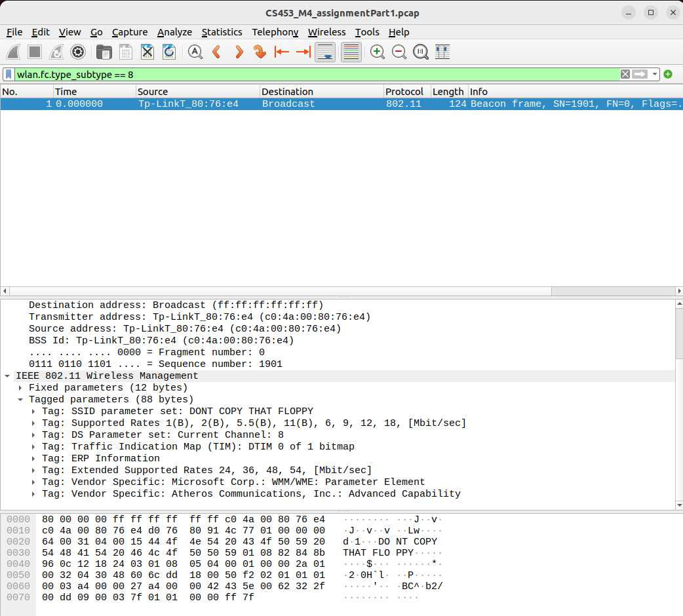The image size is (683, 616).
Task: Open the Statistics menu
Action: tap(222, 32)
